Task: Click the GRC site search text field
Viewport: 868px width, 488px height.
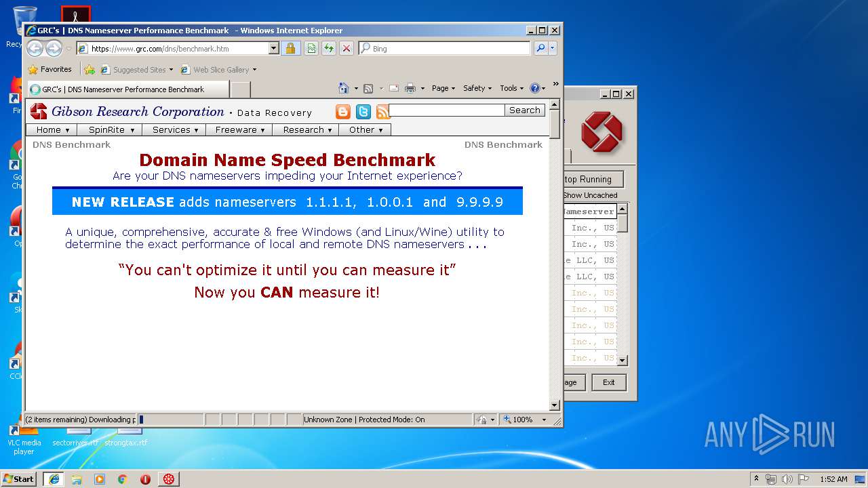Action: (x=447, y=110)
